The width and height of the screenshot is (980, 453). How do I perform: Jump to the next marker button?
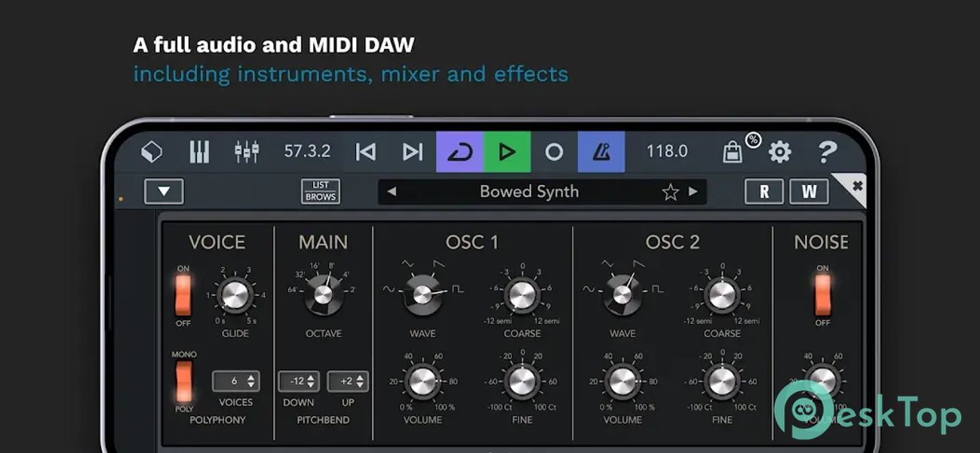pyautogui.click(x=412, y=152)
